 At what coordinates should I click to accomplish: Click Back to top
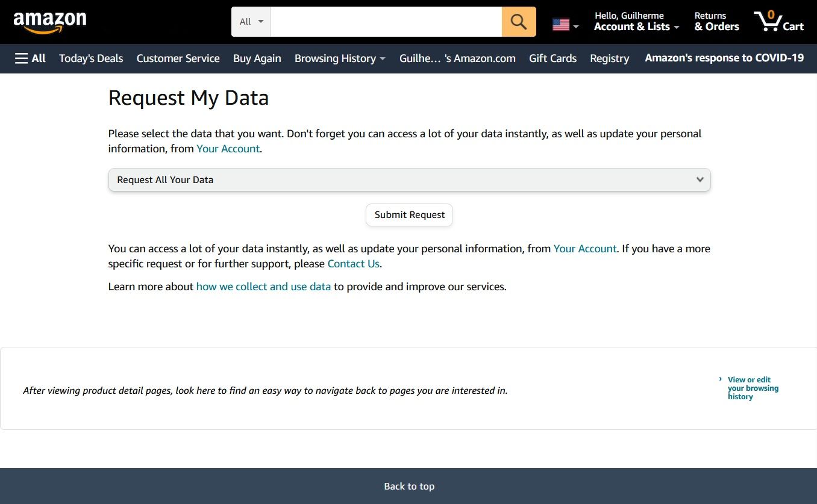click(409, 486)
